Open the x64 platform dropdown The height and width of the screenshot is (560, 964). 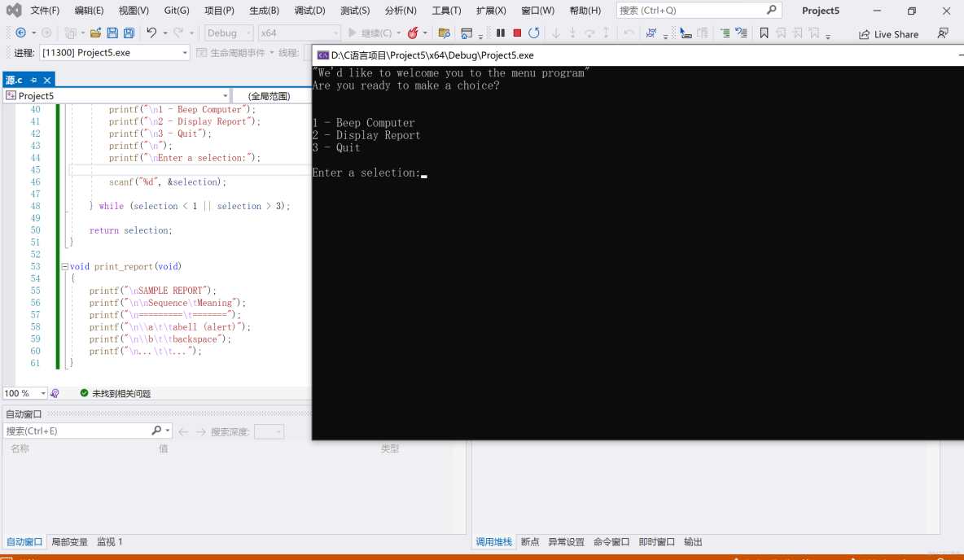(x=299, y=33)
